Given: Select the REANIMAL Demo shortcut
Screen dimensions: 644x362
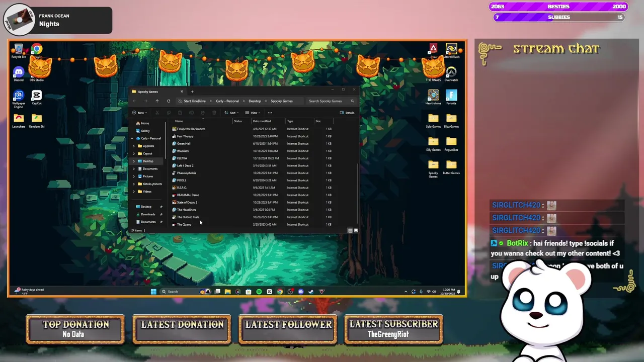Looking at the screenshot, I should coord(188,195).
